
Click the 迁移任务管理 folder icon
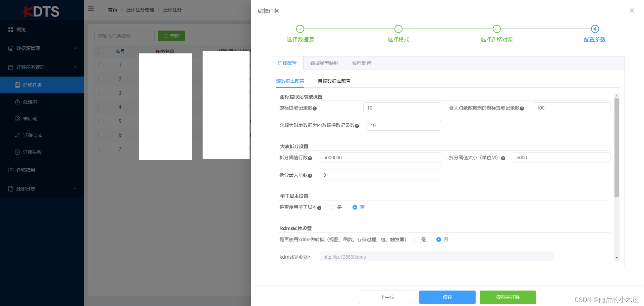(11, 67)
